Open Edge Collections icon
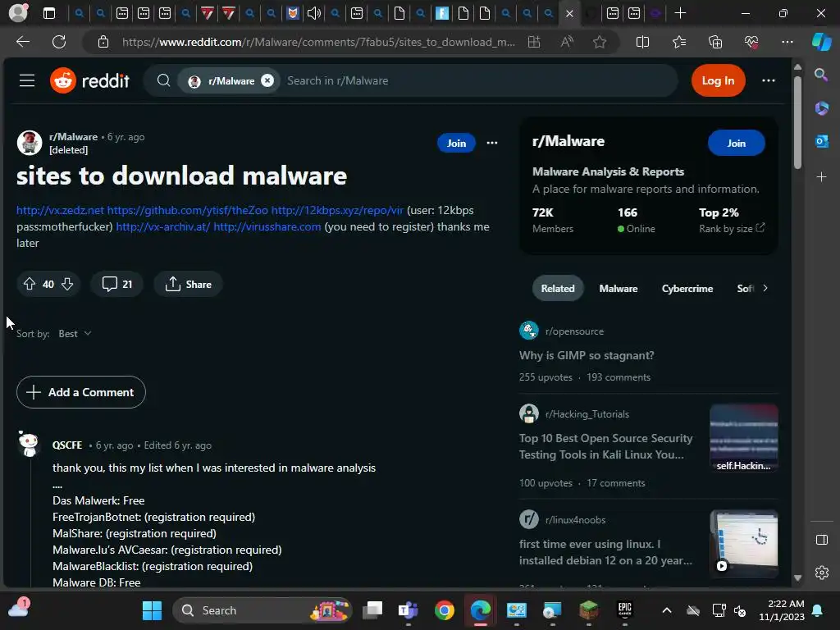This screenshot has width=840, height=630. pos(715,42)
